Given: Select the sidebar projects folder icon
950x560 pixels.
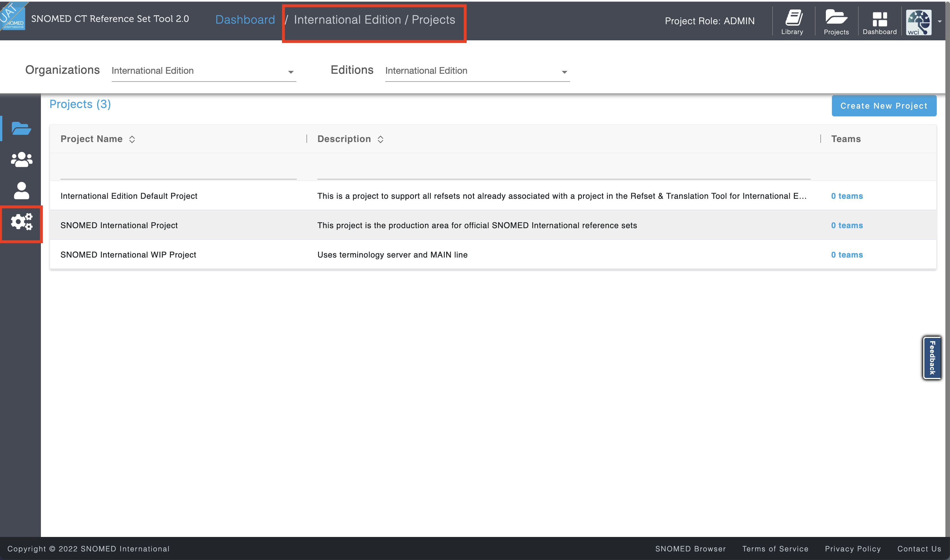Looking at the screenshot, I should (21, 128).
